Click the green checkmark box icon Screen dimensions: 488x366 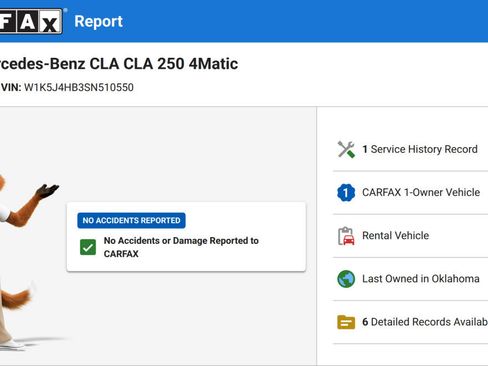88,247
